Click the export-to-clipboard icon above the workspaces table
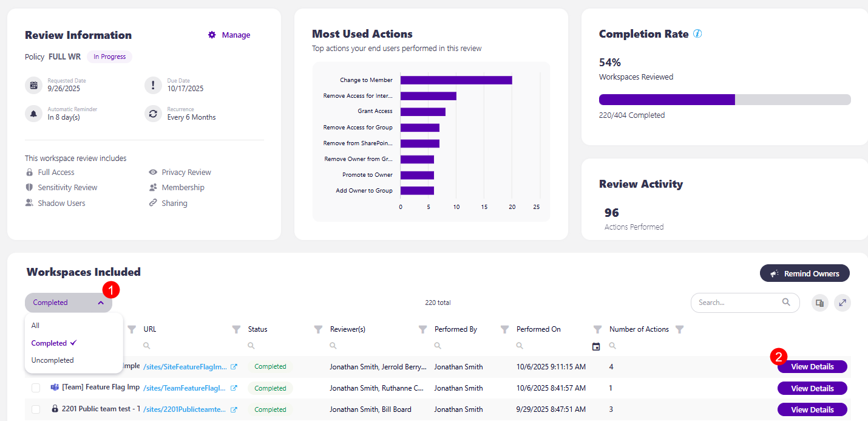Screen dimensions: 868x421 pyautogui.click(x=819, y=303)
